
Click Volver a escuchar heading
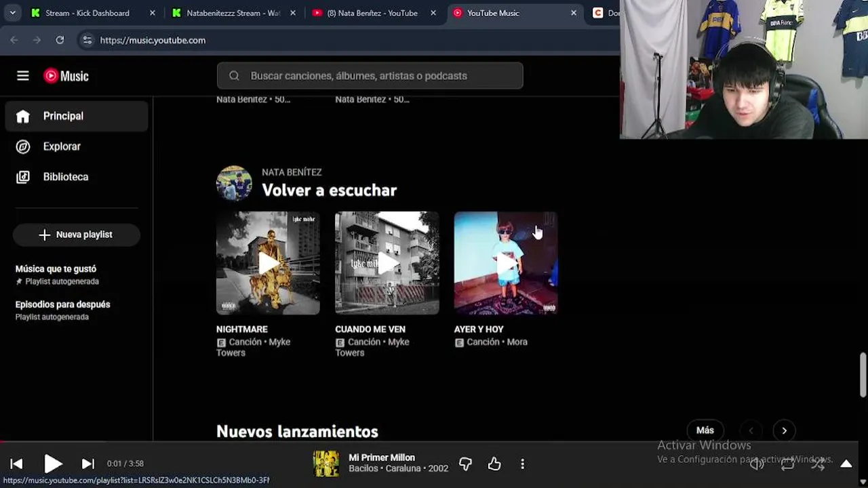point(329,190)
